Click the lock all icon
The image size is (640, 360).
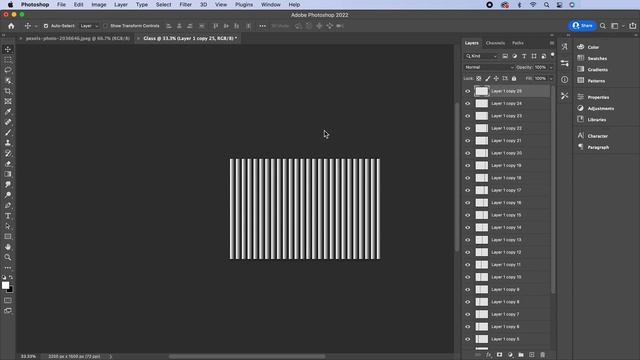click(x=514, y=78)
